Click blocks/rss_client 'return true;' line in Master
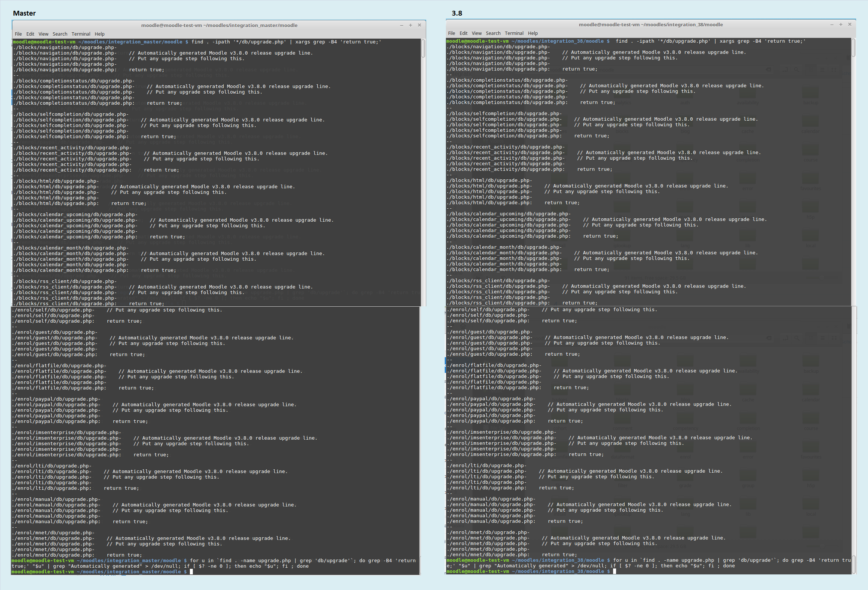Screen dimensions: 868x590 click(x=89, y=304)
